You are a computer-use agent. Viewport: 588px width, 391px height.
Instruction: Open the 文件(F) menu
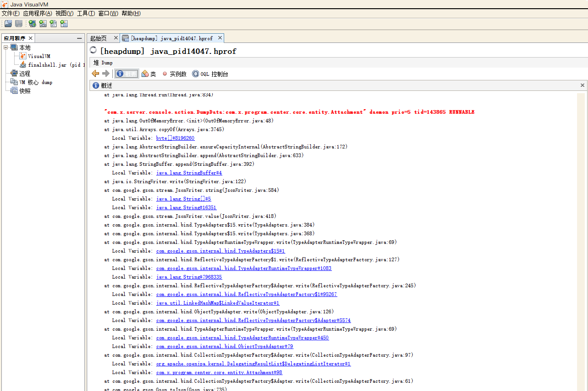(10, 13)
